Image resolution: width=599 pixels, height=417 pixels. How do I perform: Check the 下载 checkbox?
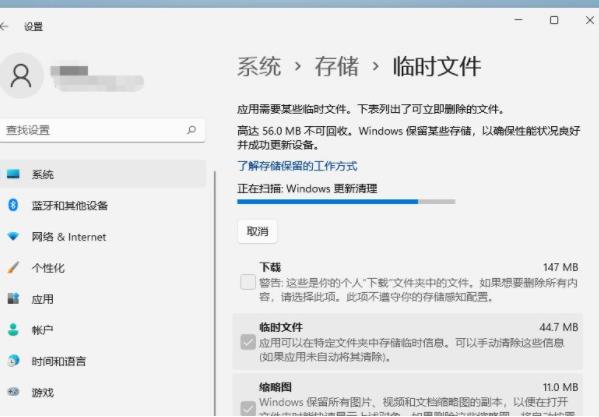click(x=248, y=282)
